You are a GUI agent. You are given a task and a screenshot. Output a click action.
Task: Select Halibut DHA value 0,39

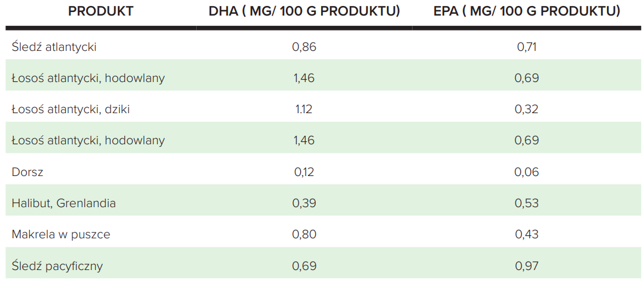coord(304,203)
